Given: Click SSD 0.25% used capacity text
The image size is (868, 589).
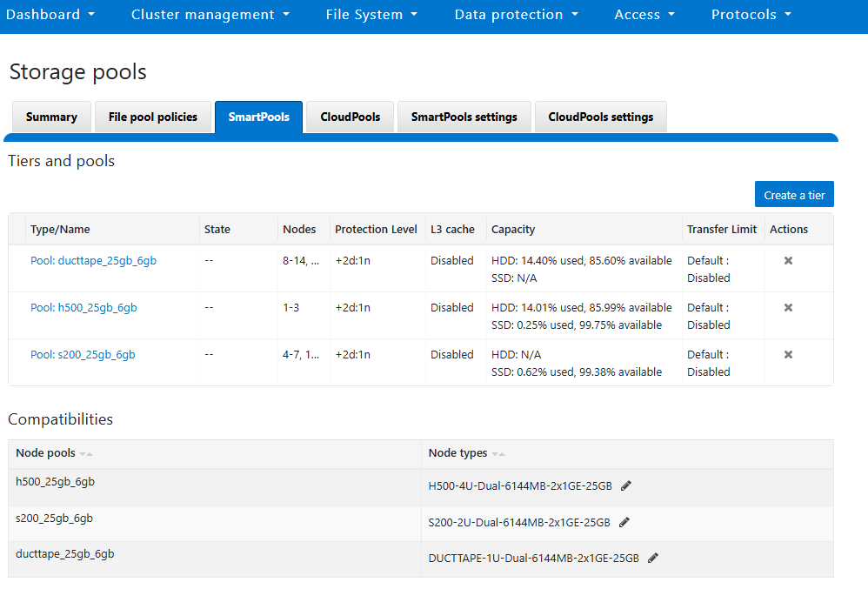Looking at the screenshot, I should click(x=577, y=325).
